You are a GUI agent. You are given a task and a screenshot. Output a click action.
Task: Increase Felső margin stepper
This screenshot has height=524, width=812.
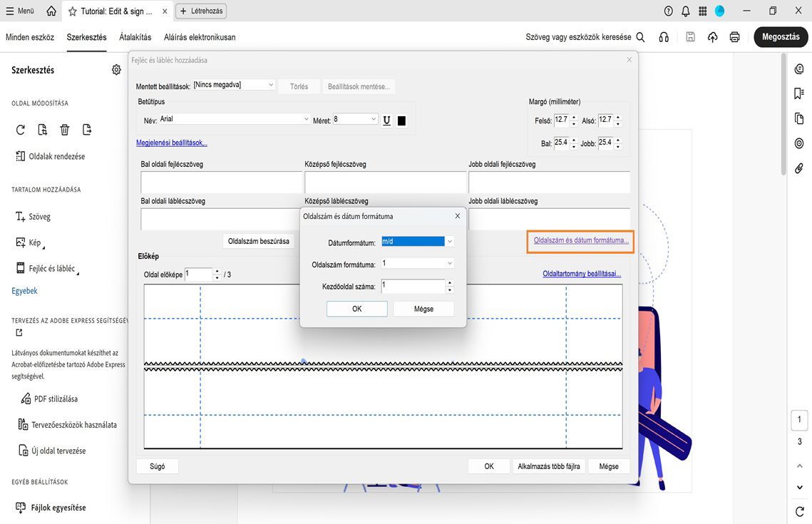(x=574, y=117)
